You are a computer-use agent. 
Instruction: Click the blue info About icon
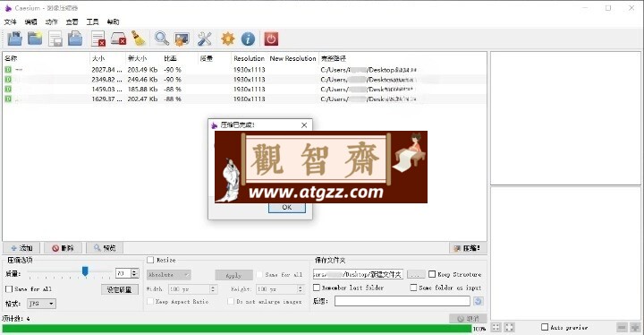click(x=248, y=39)
